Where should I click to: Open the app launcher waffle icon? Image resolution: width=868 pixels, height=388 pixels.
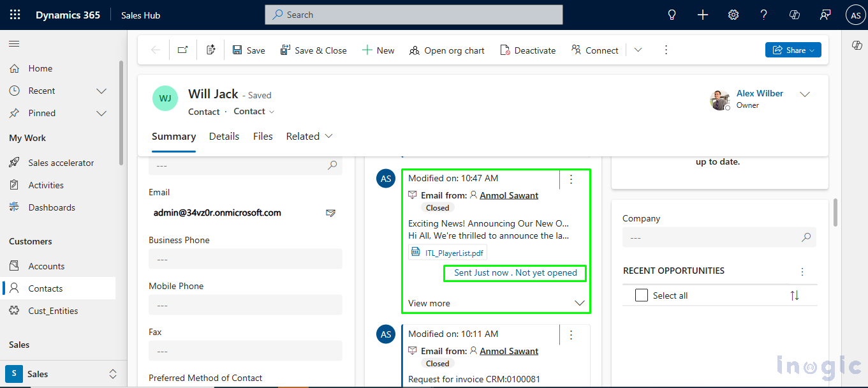[x=15, y=15]
